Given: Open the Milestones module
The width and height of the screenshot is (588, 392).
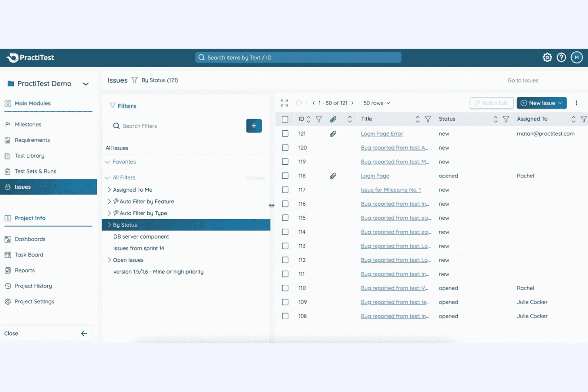Looking at the screenshot, I should click(x=28, y=124).
